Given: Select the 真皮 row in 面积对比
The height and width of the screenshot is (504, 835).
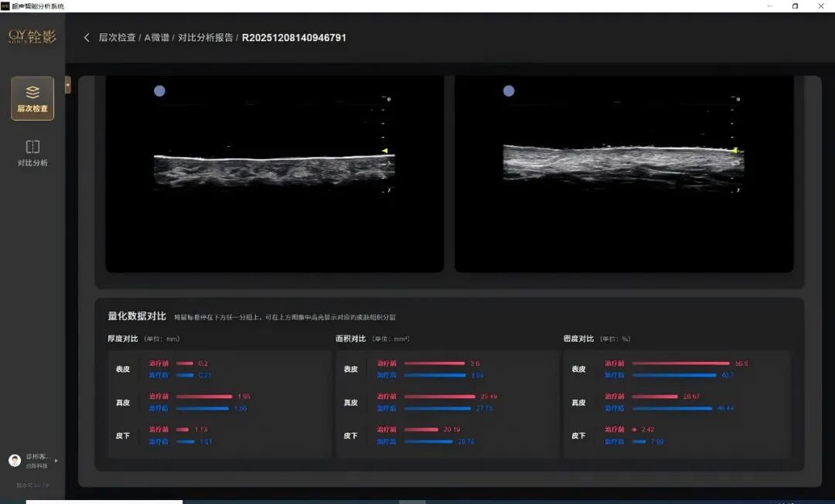Looking at the screenshot, I should 351,403.
